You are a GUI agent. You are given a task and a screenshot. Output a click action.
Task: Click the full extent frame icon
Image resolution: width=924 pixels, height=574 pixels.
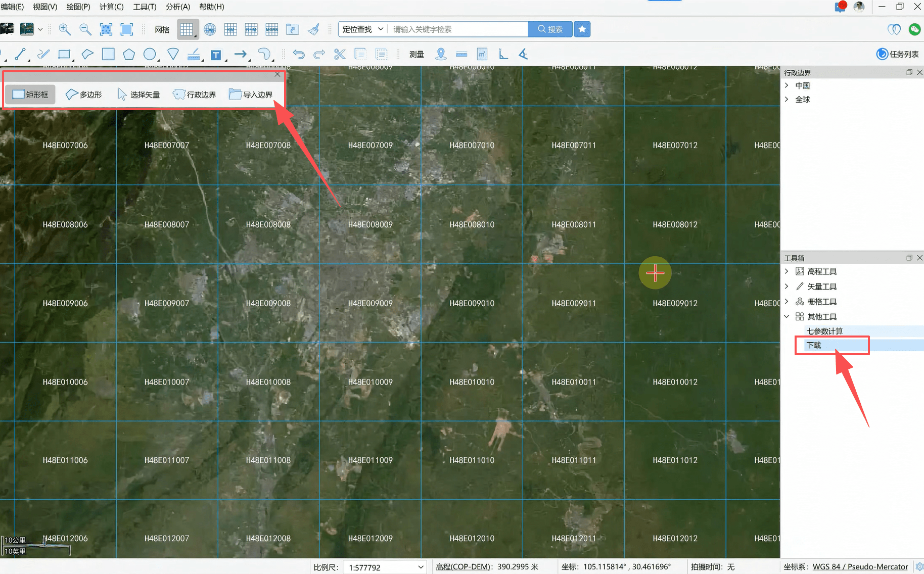(127, 29)
